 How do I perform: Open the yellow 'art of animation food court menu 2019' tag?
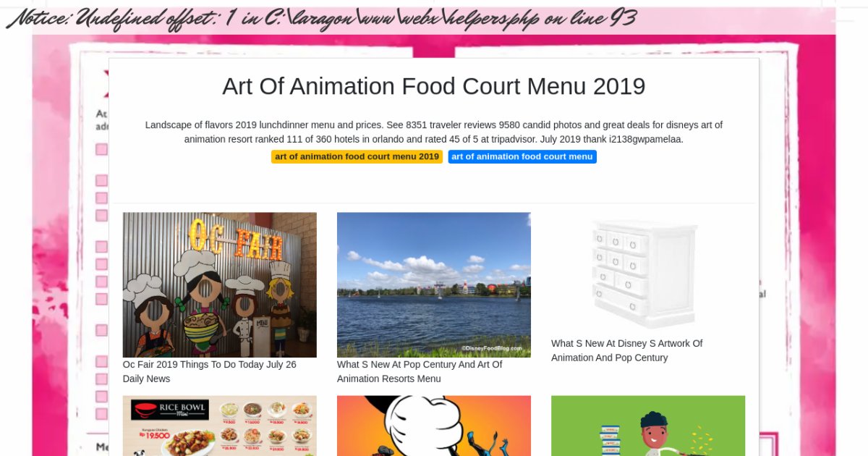click(357, 156)
